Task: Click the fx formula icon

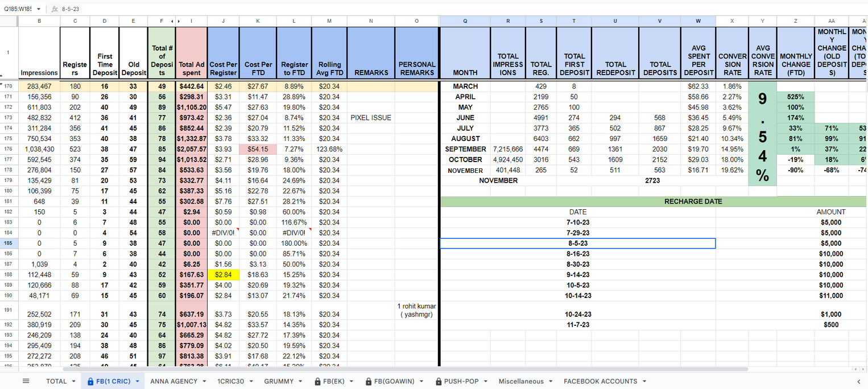Action: click(54, 9)
